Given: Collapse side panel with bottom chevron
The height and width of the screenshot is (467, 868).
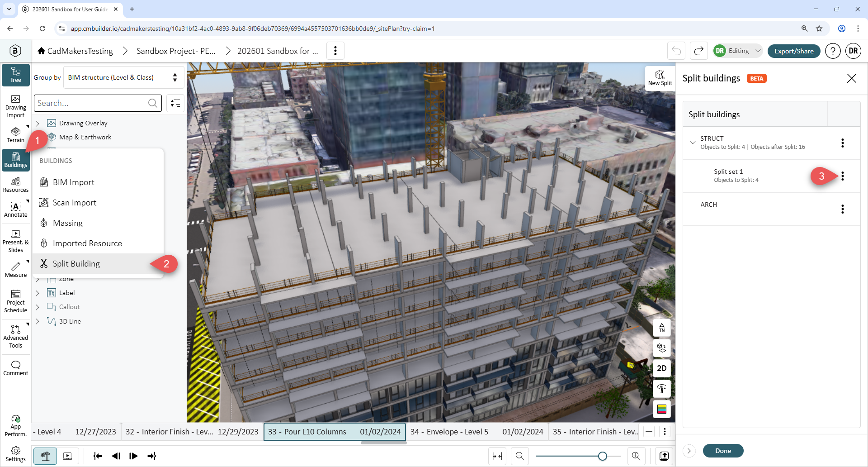Looking at the screenshot, I should 689,451.
